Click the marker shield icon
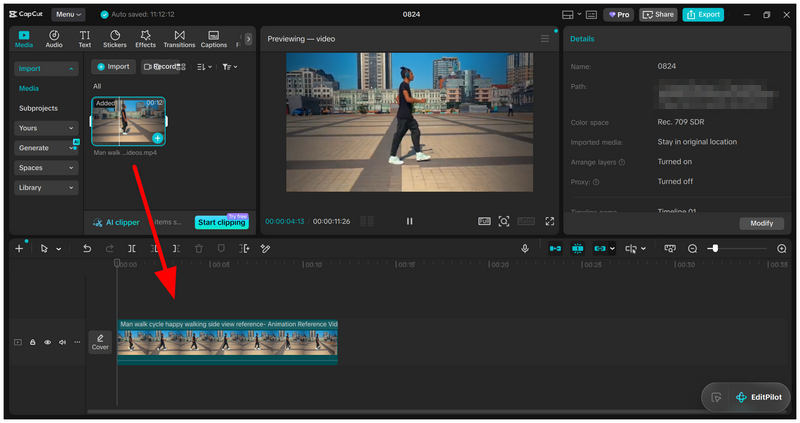 pos(221,248)
